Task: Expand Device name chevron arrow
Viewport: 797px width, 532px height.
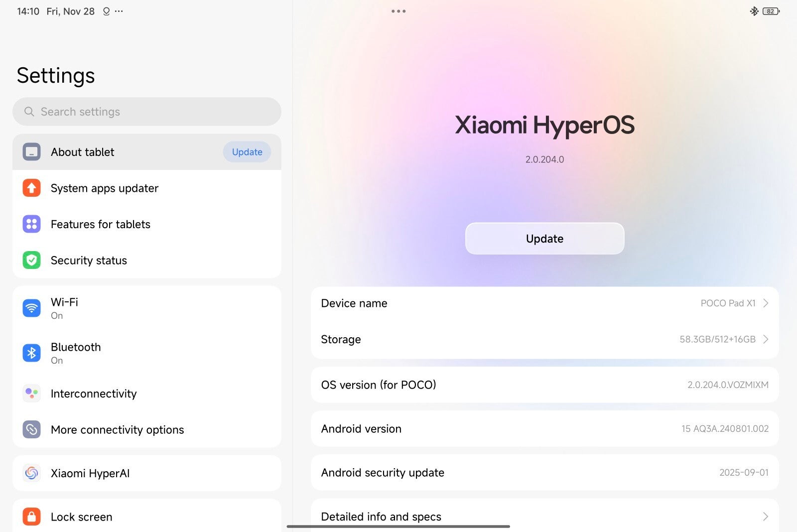Action: click(x=766, y=303)
